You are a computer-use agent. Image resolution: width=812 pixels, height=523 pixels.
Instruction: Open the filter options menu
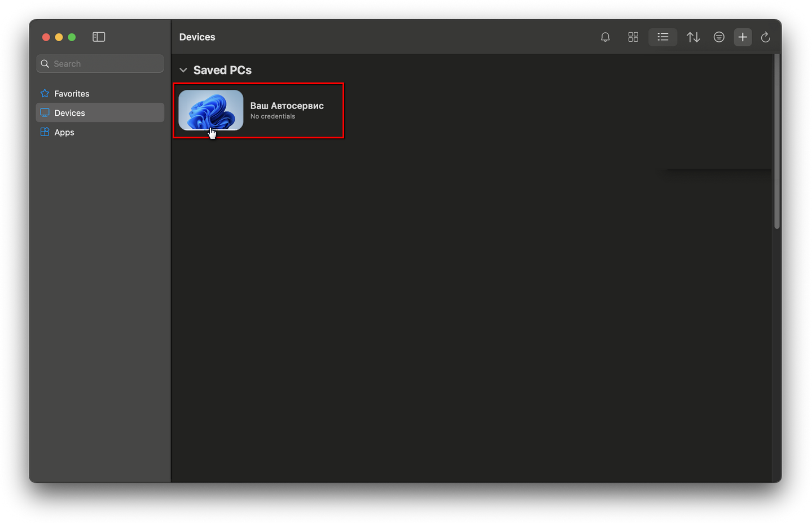point(718,37)
